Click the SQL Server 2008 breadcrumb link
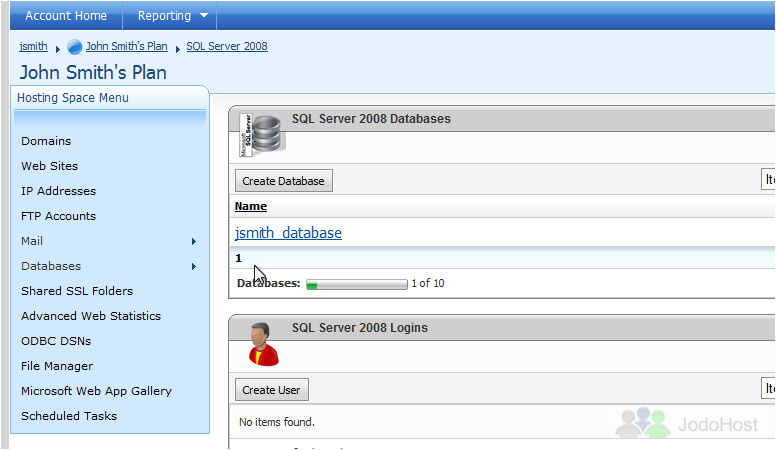776x450 pixels. pos(227,47)
